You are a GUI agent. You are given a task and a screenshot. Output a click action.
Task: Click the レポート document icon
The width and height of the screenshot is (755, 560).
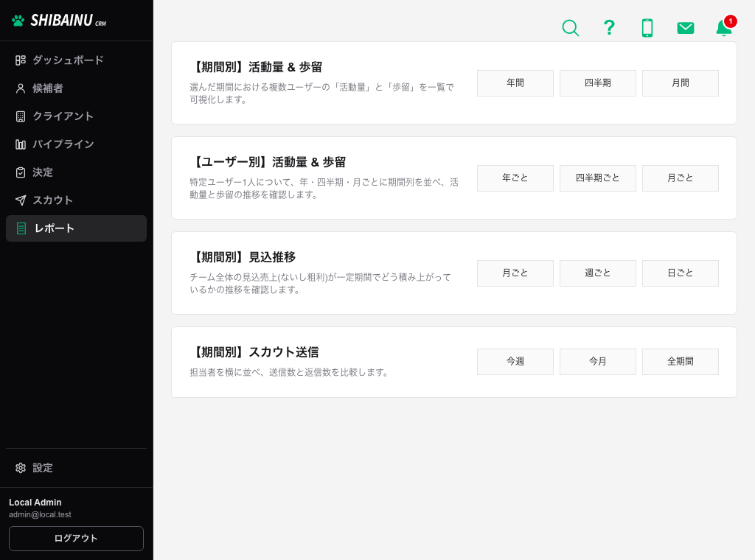[21, 228]
